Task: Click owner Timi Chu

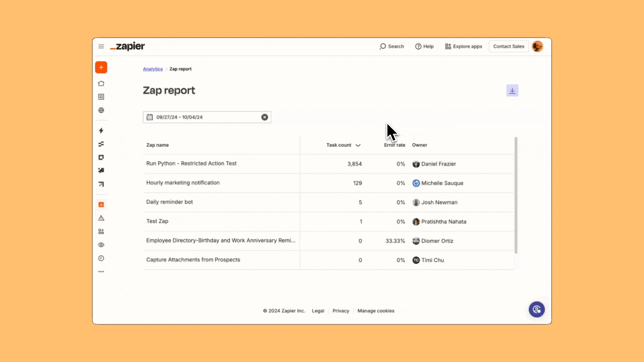Action: pyautogui.click(x=428, y=260)
